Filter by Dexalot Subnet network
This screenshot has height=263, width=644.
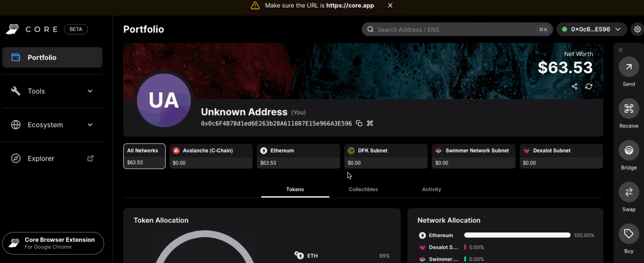click(561, 156)
